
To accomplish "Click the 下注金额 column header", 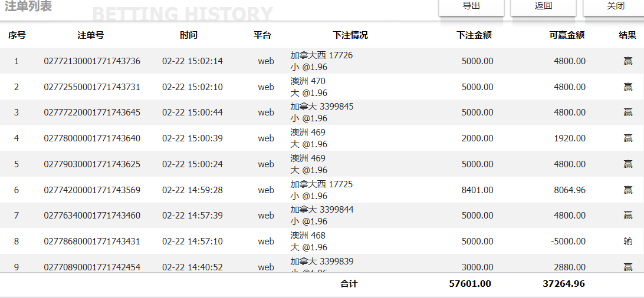I will point(474,35).
